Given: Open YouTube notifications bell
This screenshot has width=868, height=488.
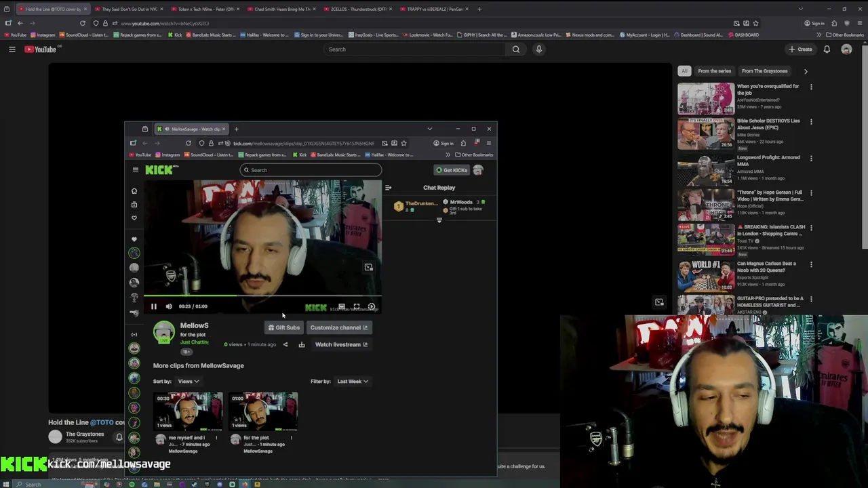Looking at the screenshot, I should pyautogui.click(x=827, y=49).
